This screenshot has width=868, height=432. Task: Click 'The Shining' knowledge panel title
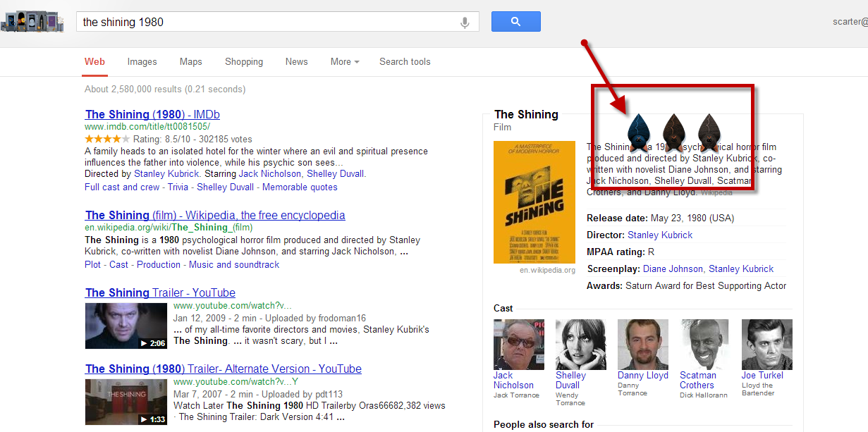point(526,114)
